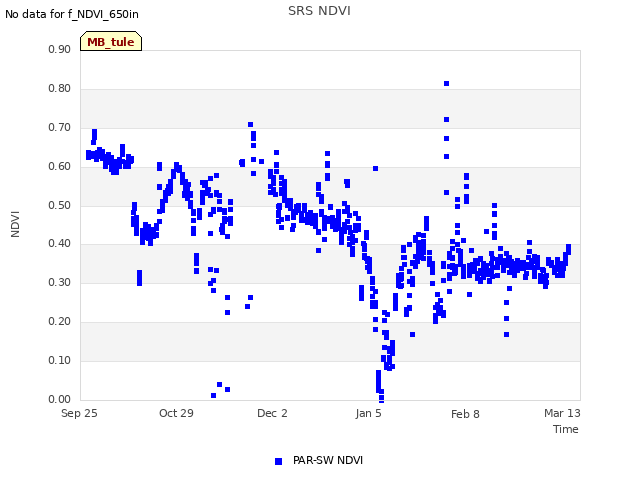Screen dimensions: 640x480
Task: Click the Oct 29 x-axis label
Action: 176,413
